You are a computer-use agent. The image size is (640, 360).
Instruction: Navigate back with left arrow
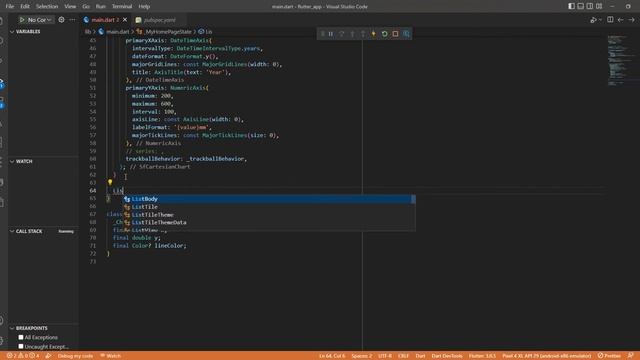pyautogui.click(x=620, y=20)
